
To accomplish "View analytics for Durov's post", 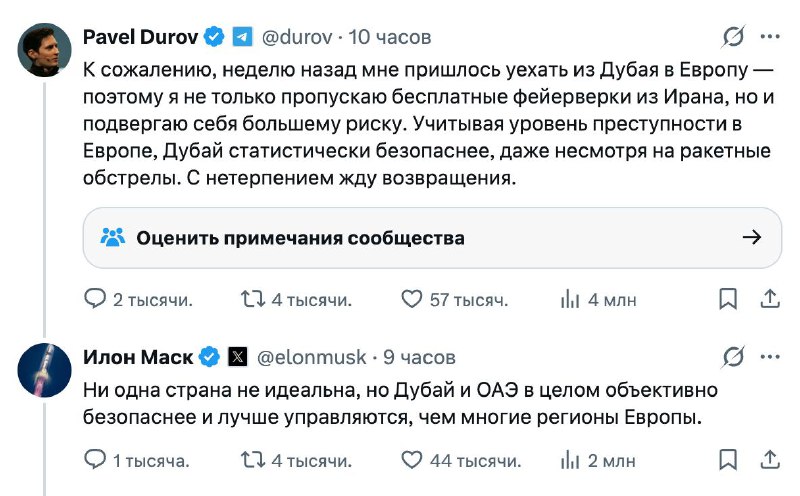I will click(x=570, y=299).
